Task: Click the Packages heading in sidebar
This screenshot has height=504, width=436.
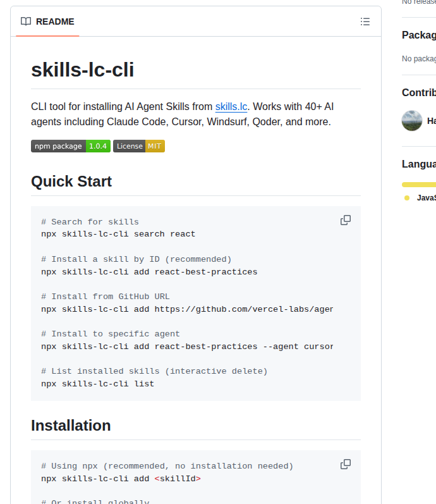Action: click(x=419, y=35)
